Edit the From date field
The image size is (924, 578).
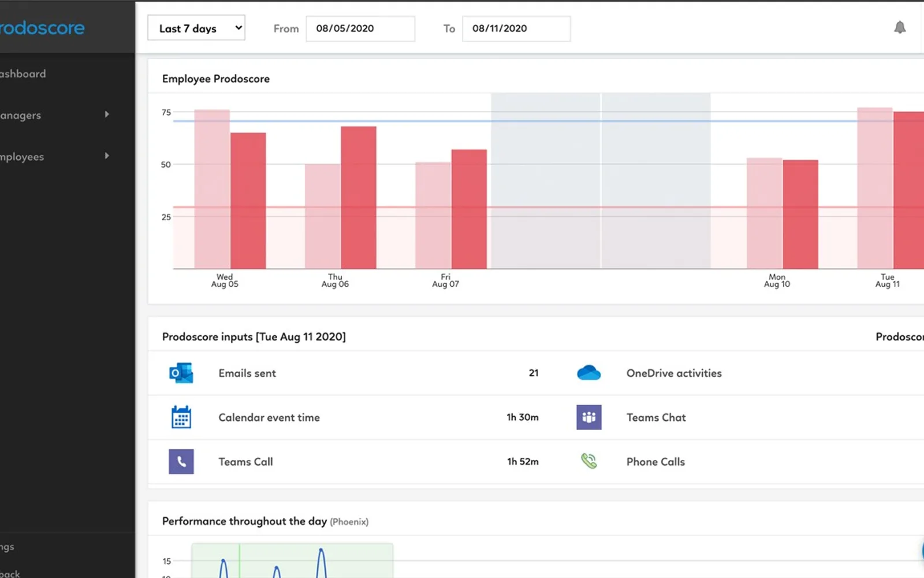pos(360,28)
